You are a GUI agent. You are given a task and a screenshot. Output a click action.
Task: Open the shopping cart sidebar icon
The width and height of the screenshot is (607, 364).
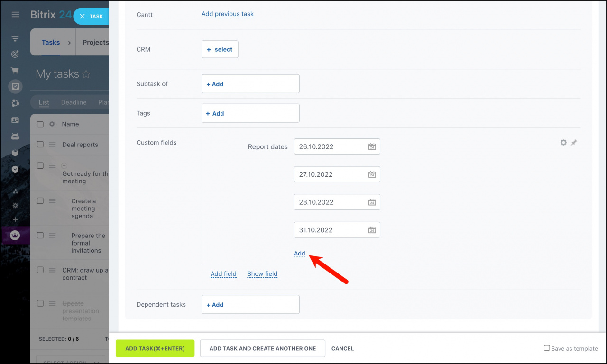click(15, 70)
